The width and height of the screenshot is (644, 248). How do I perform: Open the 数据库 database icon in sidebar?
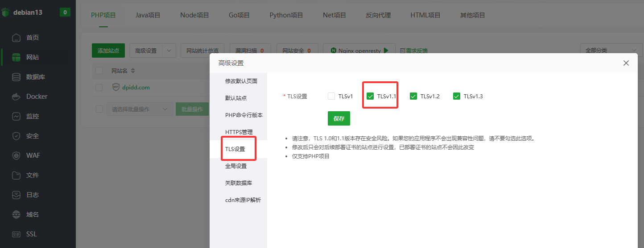click(17, 77)
